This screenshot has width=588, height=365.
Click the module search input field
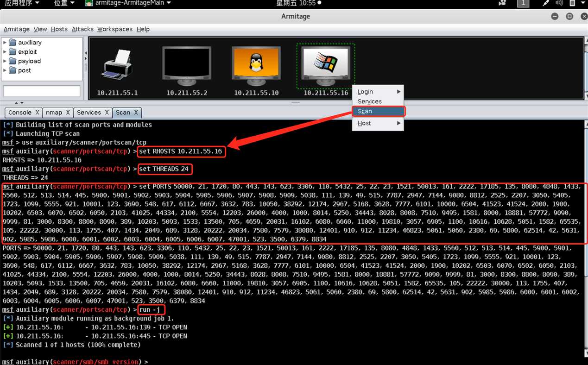(42, 91)
